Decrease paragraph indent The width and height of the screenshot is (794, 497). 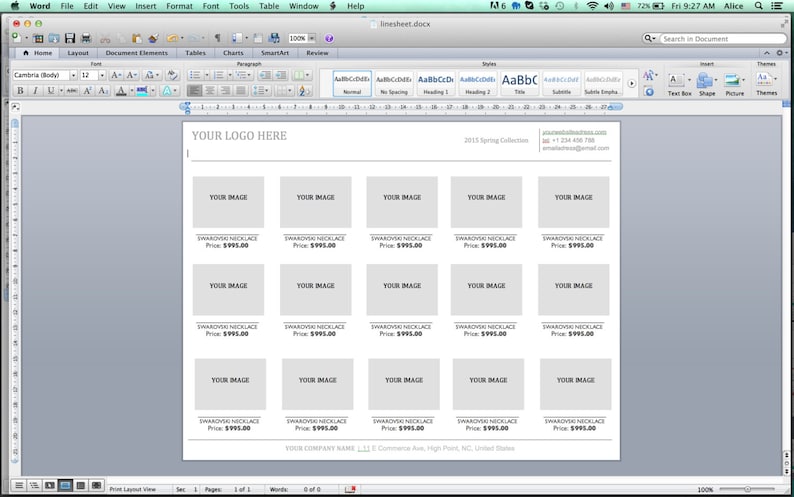click(264, 75)
